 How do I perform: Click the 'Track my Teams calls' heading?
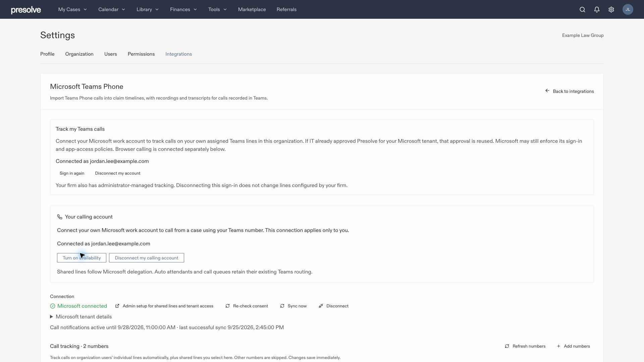pos(80,129)
